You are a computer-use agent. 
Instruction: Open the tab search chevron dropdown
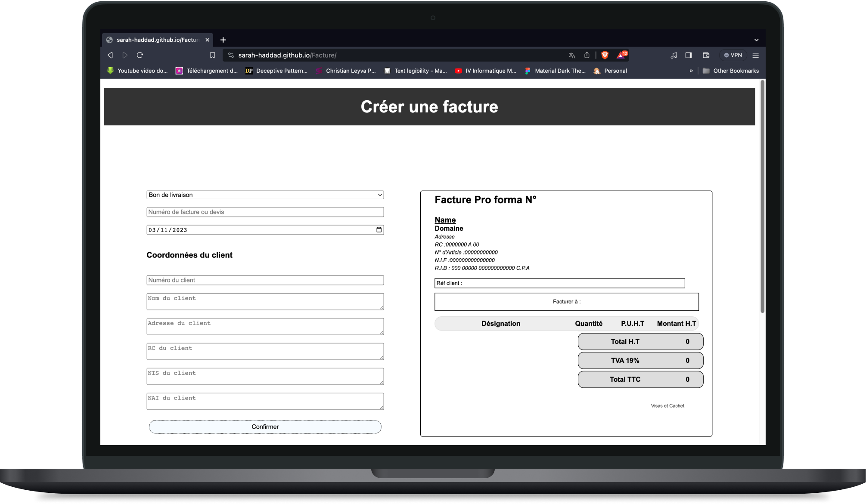coord(757,40)
